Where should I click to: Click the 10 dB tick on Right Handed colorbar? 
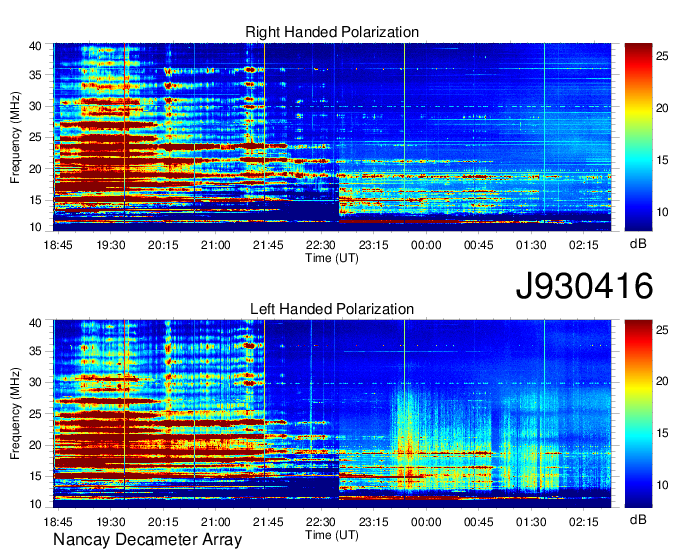pos(662,212)
